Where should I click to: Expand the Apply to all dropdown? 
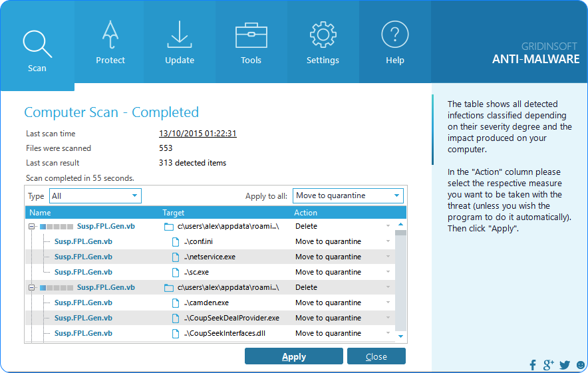pos(348,195)
